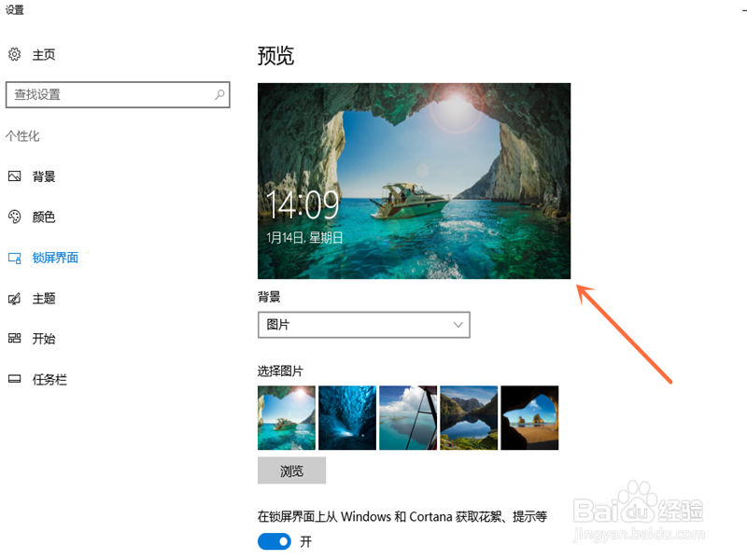This screenshot has width=747, height=560.
Task: Open the 背景 dropdown showing 图片
Action: pyautogui.click(x=364, y=325)
